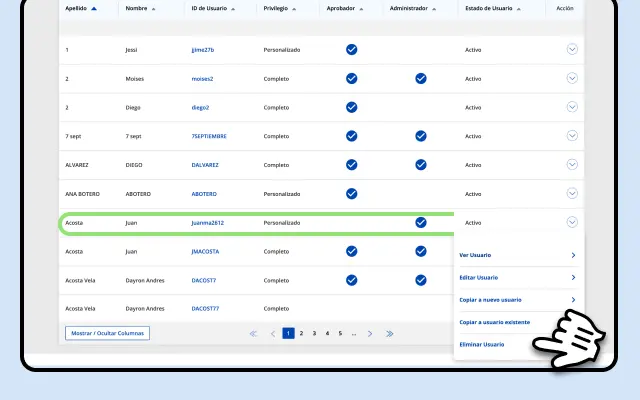The image size is (640, 400).
Task: Open user ID link jjime27b
Action: tap(202, 50)
